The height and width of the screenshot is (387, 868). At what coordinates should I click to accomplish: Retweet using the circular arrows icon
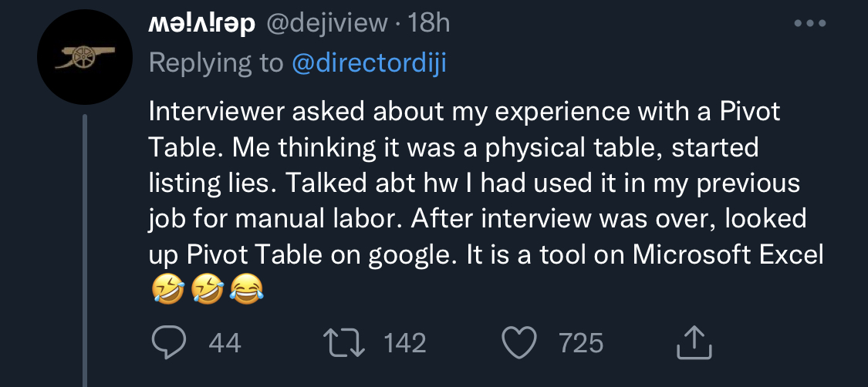(344, 343)
